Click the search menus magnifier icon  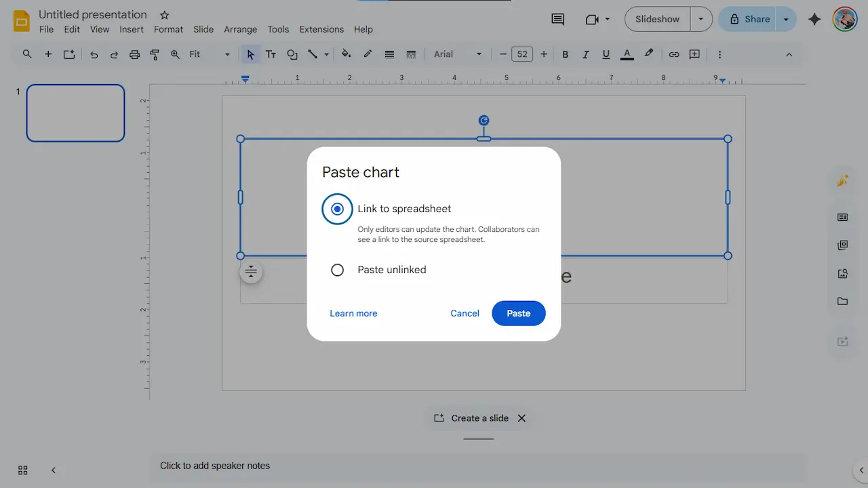click(27, 54)
